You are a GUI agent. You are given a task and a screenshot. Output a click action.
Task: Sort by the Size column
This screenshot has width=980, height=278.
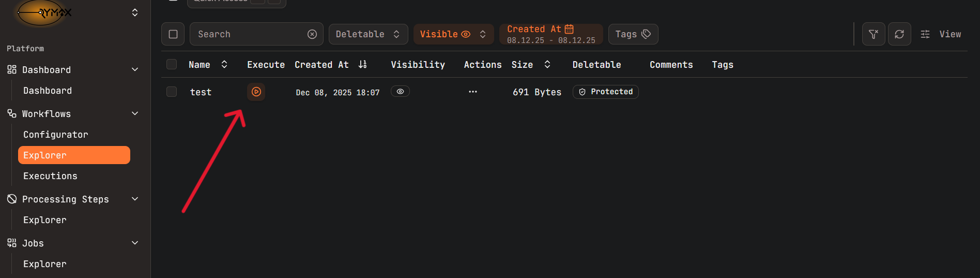coord(531,65)
